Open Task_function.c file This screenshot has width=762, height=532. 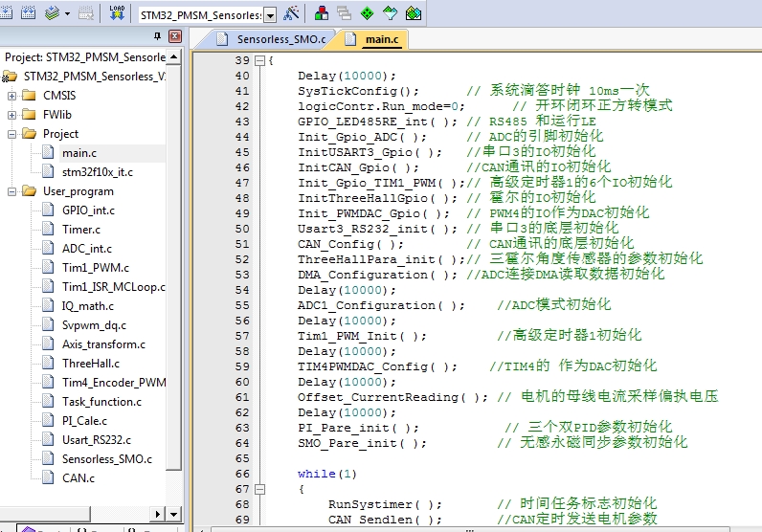click(x=101, y=402)
